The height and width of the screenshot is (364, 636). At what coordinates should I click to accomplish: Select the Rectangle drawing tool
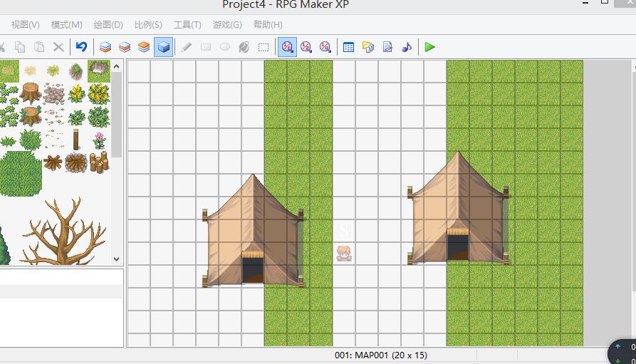pos(206,47)
